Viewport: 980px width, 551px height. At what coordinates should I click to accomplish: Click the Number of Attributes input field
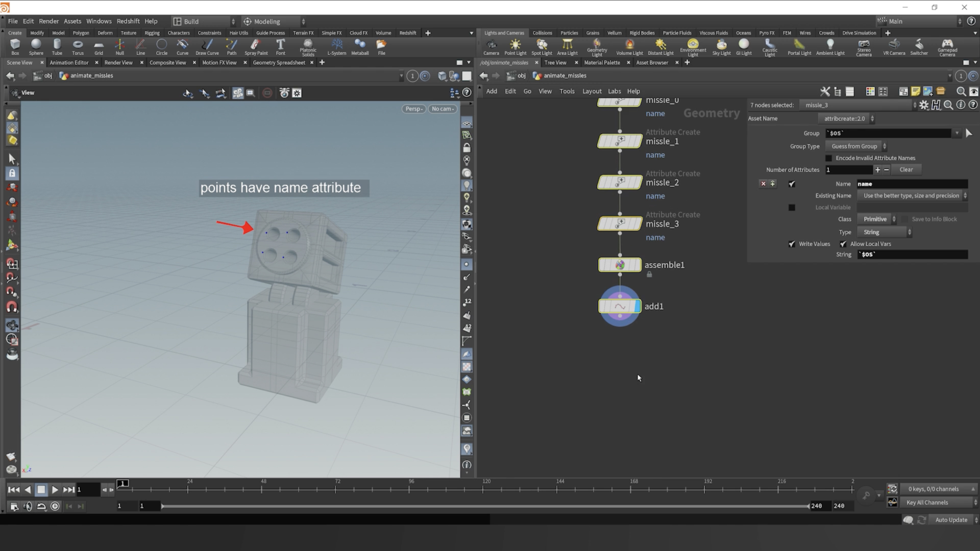pyautogui.click(x=848, y=170)
